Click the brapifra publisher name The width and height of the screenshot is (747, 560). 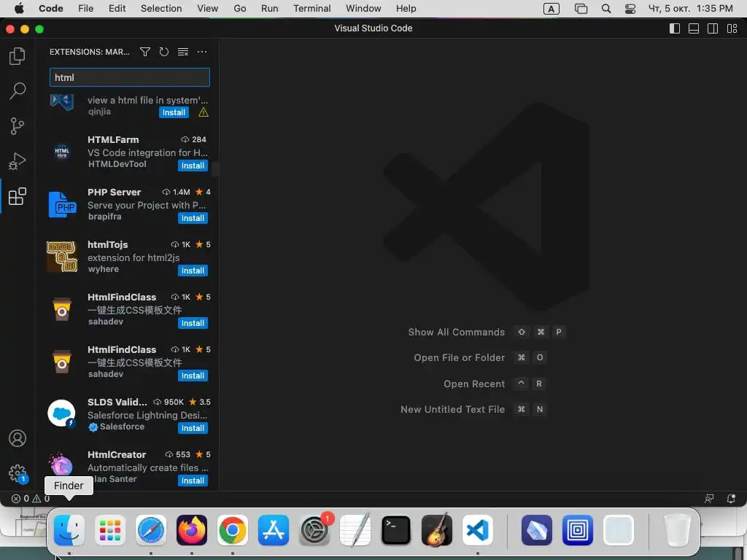105,217
